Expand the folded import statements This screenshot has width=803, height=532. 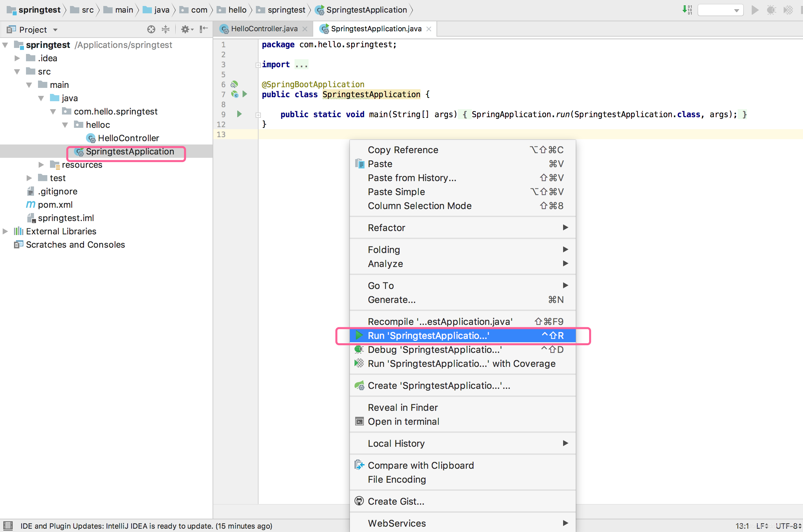coord(258,65)
